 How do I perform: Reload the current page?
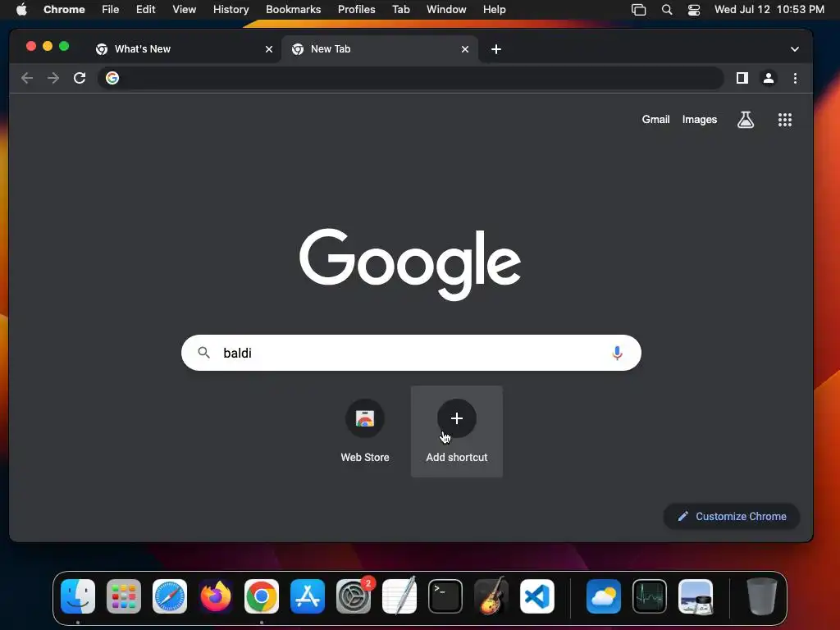pyautogui.click(x=80, y=78)
